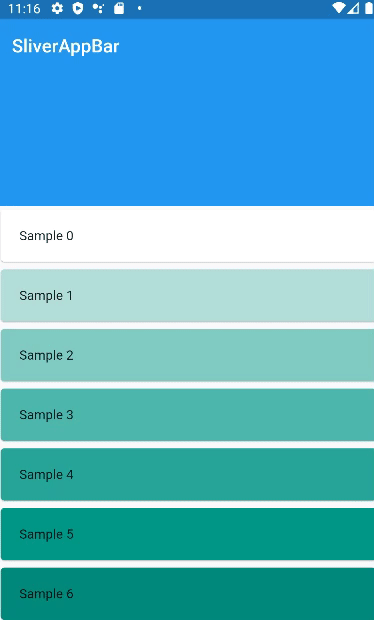
Task: Tap the 11:16 clock in status bar
Action: [x=24, y=9]
